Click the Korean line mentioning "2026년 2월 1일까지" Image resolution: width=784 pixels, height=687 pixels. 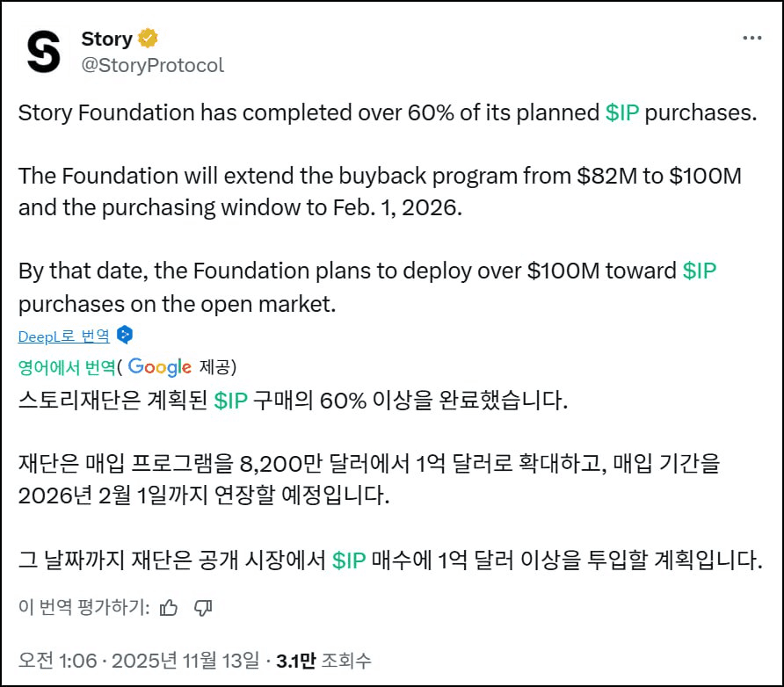tap(202, 494)
